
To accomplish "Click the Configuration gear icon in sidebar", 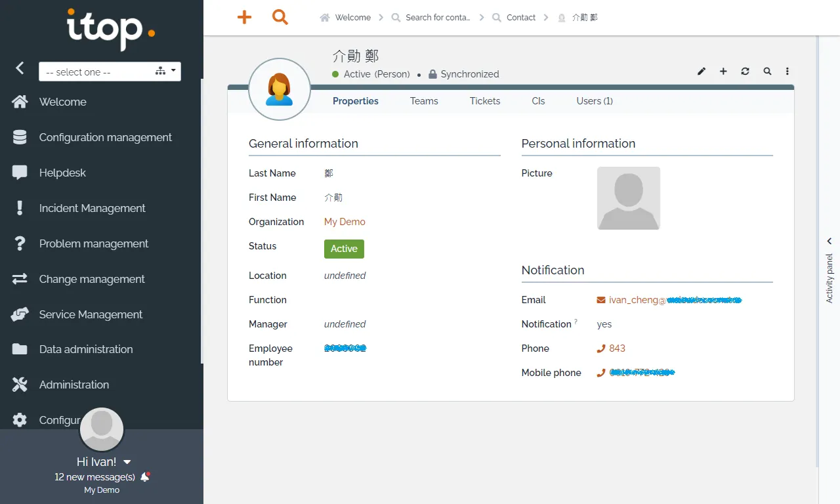I will (20, 420).
